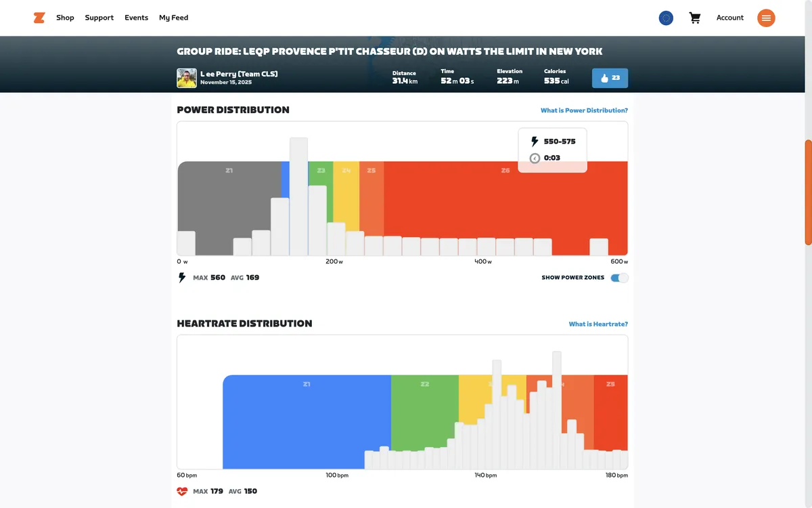Open the Account link
Viewport: 812px width, 508px height.
coord(730,18)
